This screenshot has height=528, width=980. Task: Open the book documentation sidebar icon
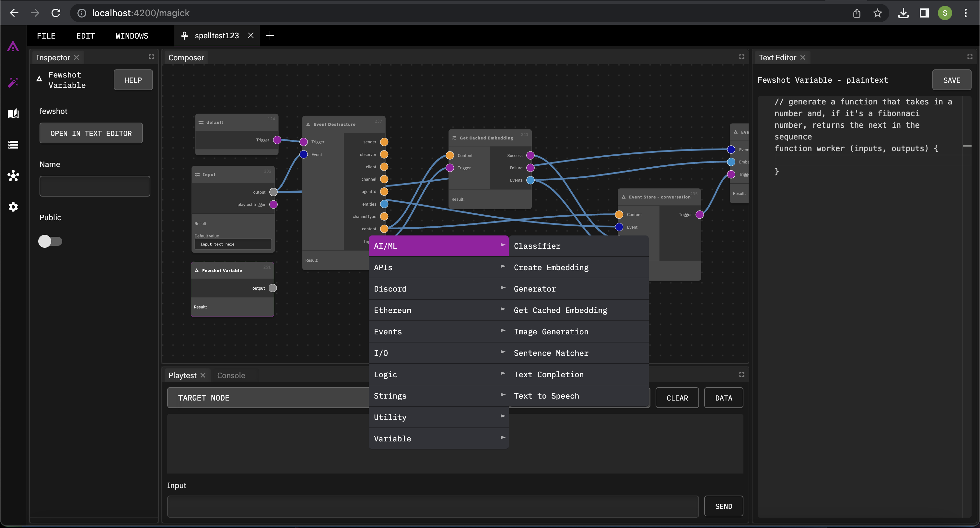click(x=13, y=114)
